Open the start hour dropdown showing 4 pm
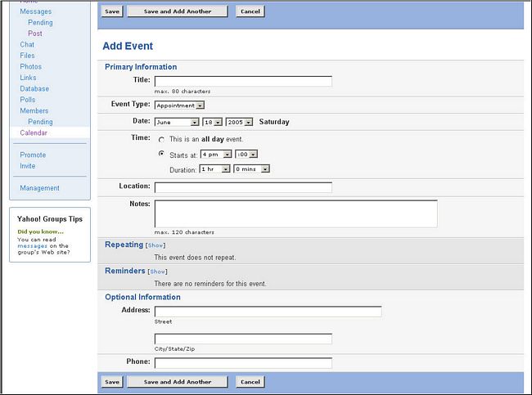The height and width of the screenshot is (395, 532). (x=216, y=155)
